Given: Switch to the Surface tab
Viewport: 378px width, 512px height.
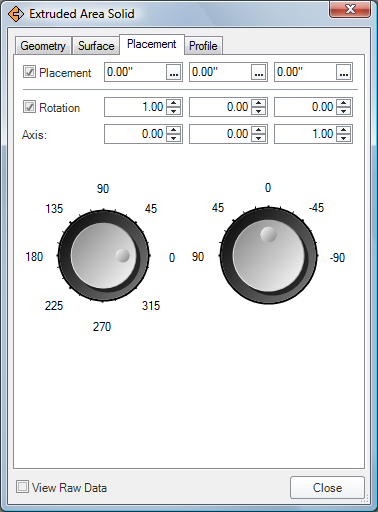Looking at the screenshot, I should [96, 46].
